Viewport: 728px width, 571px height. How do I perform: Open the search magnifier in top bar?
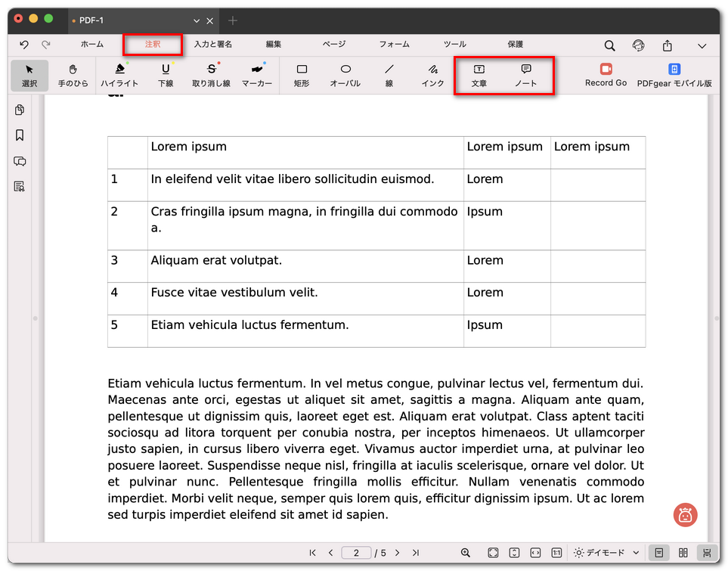click(x=609, y=45)
